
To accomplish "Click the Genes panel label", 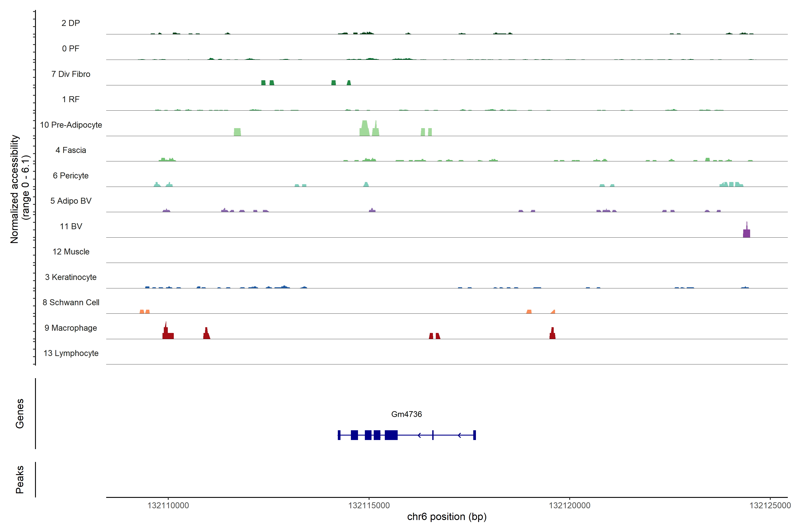I will coord(20,414).
